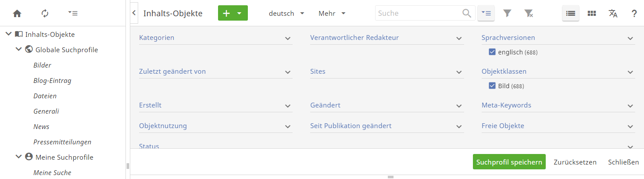Select Pressemitteilungen search profile
The height and width of the screenshot is (179, 644).
point(62,142)
